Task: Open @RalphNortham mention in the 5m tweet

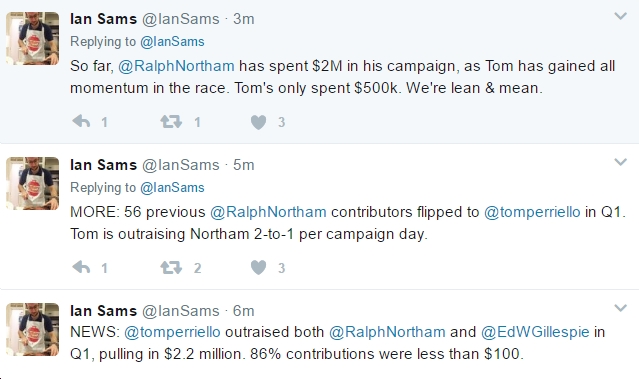Action: click(x=268, y=212)
